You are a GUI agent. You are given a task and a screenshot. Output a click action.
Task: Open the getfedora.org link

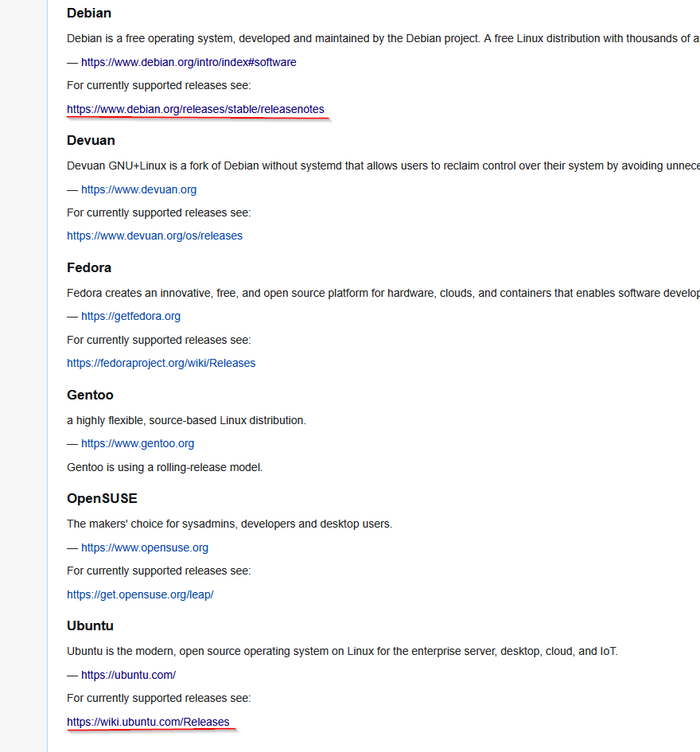[130, 316]
